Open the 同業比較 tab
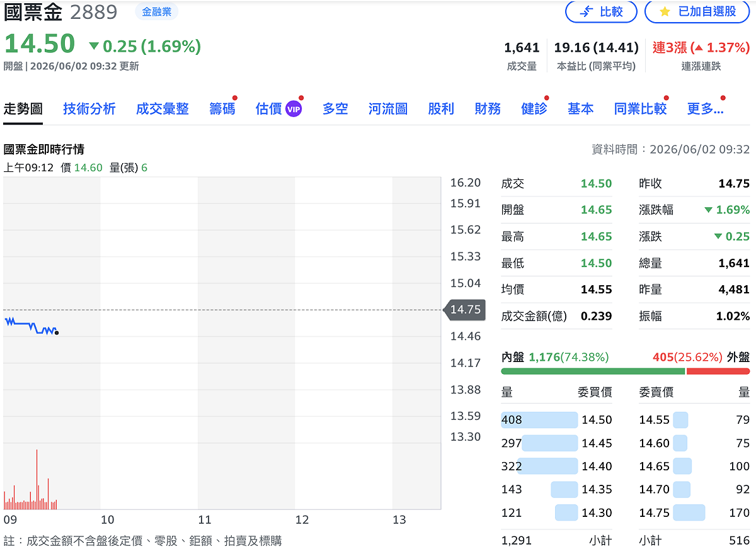This screenshot has height=549, width=756. pos(641,109)
